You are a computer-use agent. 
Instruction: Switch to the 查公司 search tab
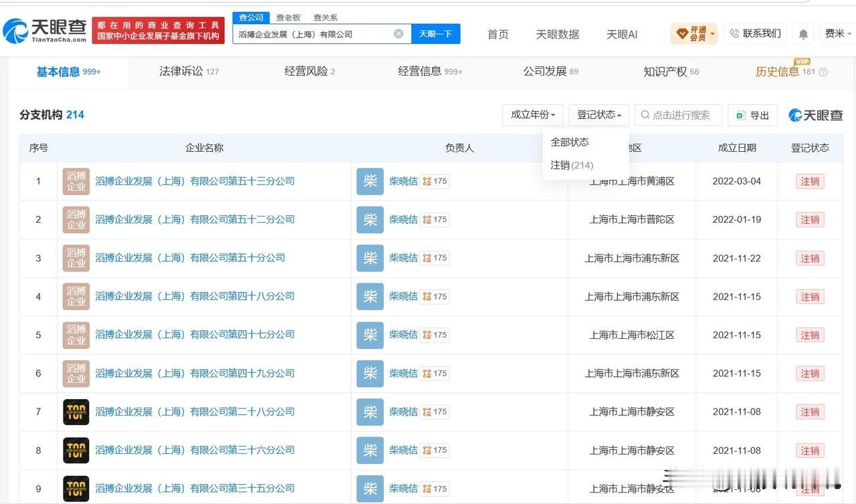pos(251,17)
